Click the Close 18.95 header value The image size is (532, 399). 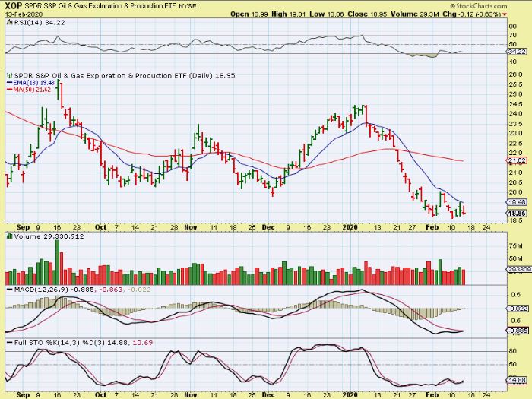[367, 14]
